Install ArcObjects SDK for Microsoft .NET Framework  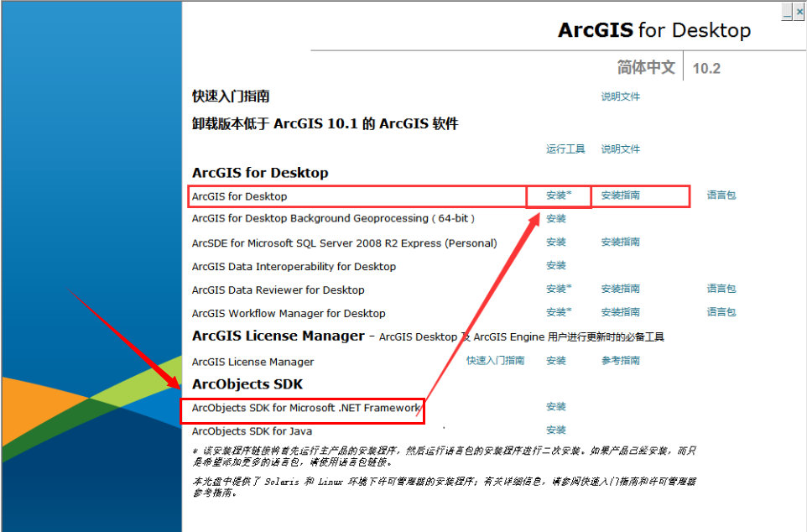pyautogui.click(x=556, y=407)
